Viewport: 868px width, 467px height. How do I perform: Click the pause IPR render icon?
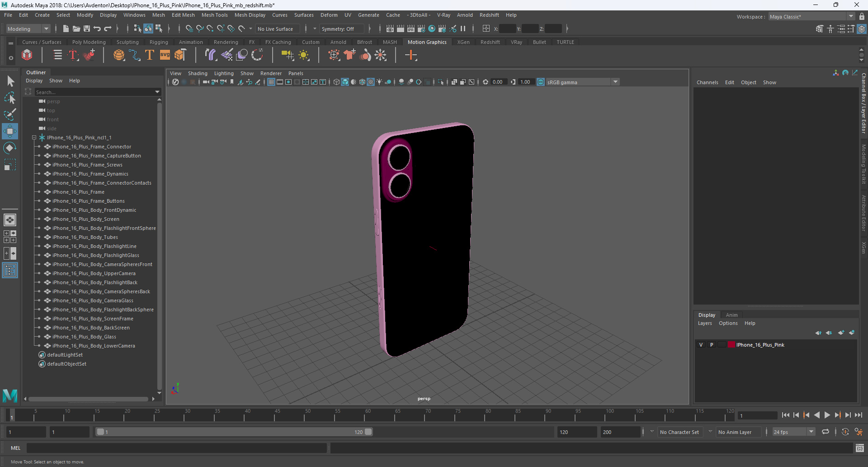coord(463,29)
